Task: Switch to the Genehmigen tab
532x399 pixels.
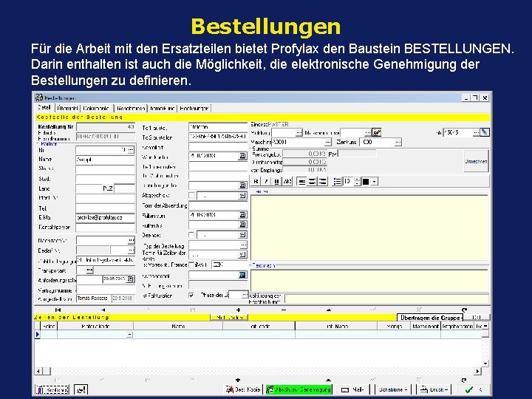Action: point(131,108)
